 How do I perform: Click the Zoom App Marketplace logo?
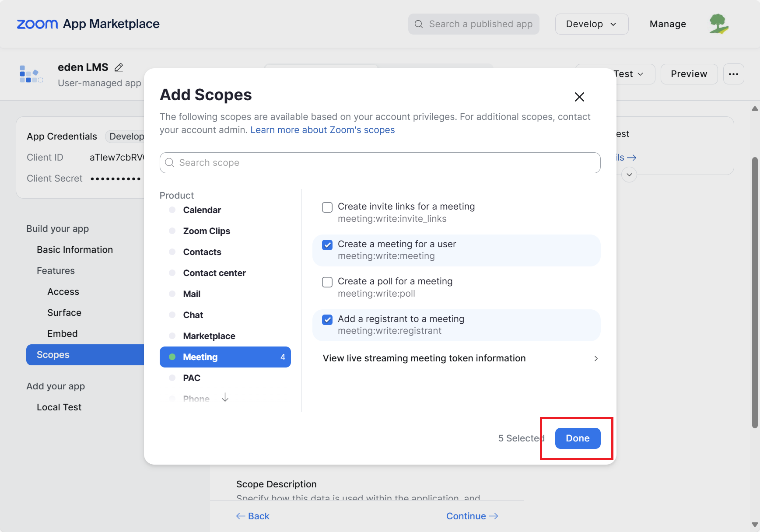tap(88, 24)
